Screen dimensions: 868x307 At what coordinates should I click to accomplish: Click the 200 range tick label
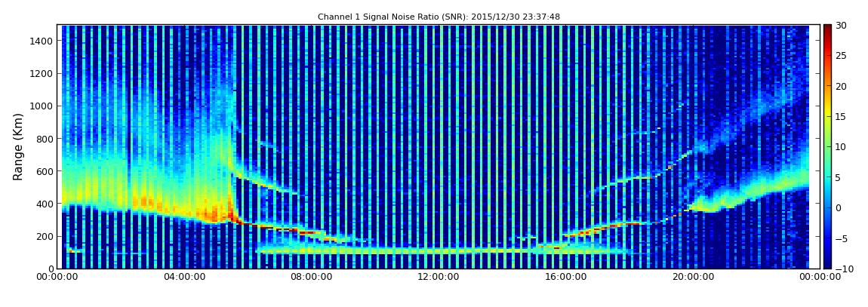tap(45, 237)
